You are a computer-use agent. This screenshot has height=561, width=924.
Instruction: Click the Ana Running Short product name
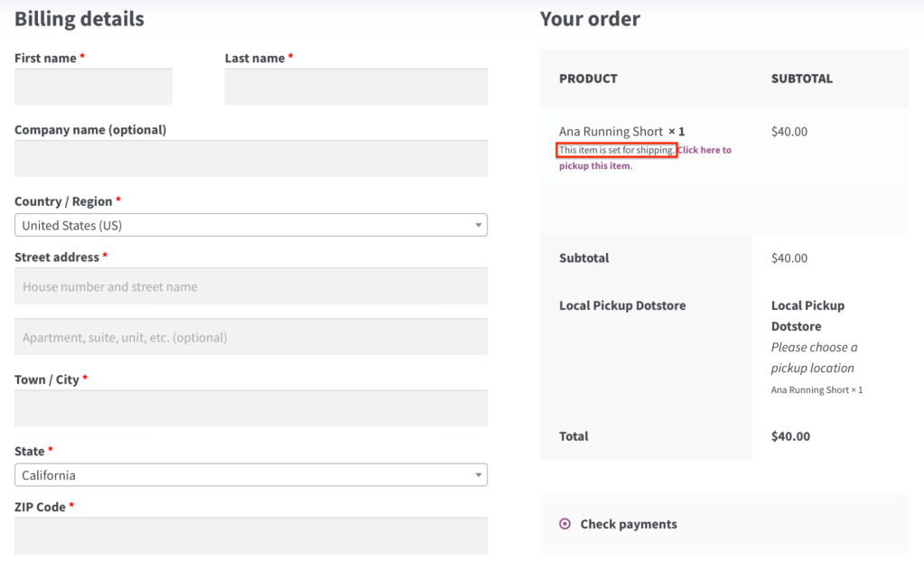[611, 131]
